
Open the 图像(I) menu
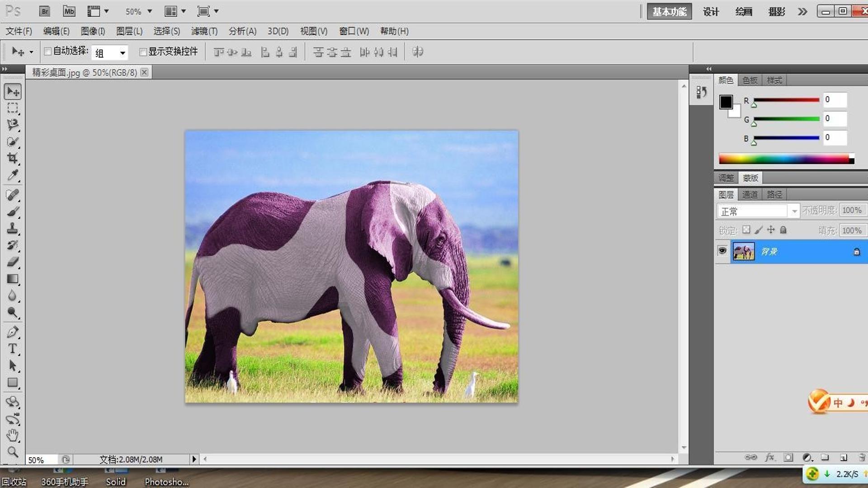(93, 31)
